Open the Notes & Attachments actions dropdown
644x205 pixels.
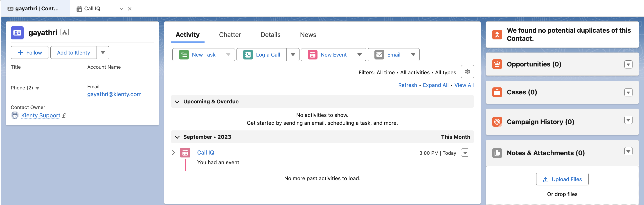point(628,151)
